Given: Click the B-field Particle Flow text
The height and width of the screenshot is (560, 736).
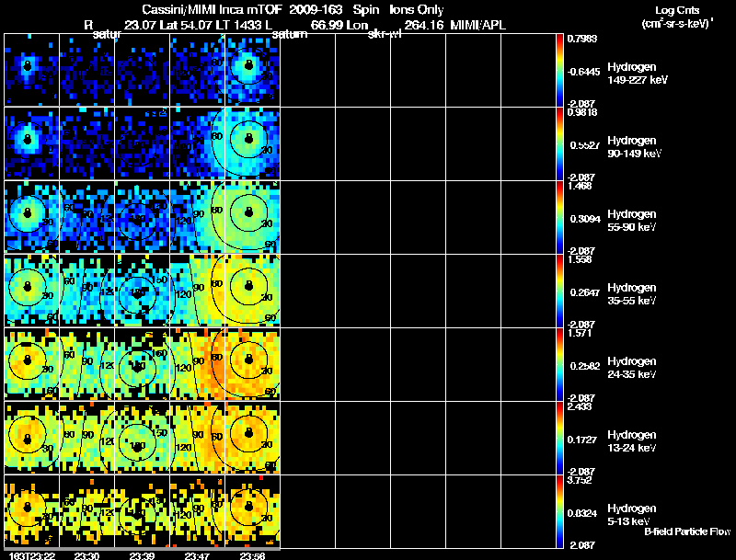Looking at the screenshot, I should click(686, 531).
